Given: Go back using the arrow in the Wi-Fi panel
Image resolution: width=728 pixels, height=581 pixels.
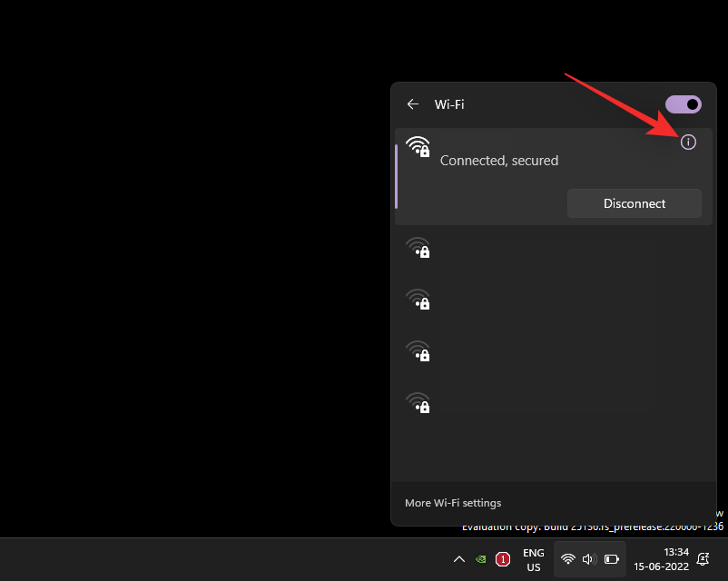Looking at the screenshot, I should 413,104.
